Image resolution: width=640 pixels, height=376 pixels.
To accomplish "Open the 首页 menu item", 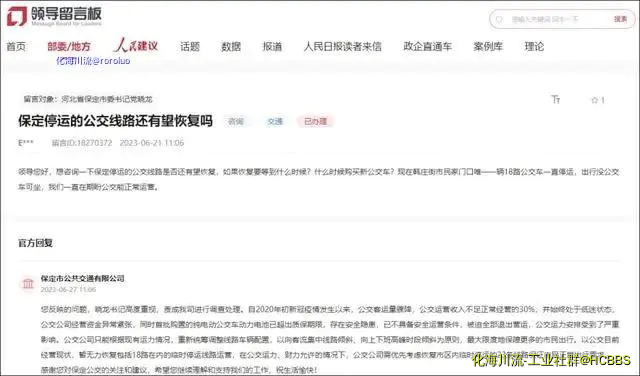I will 16,47.
